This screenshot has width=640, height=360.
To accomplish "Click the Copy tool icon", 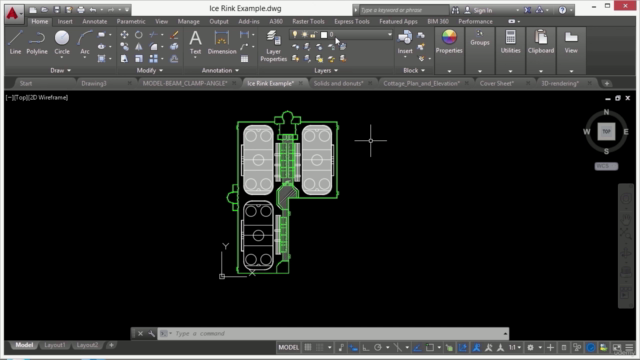I will click(x=124, y=47).
